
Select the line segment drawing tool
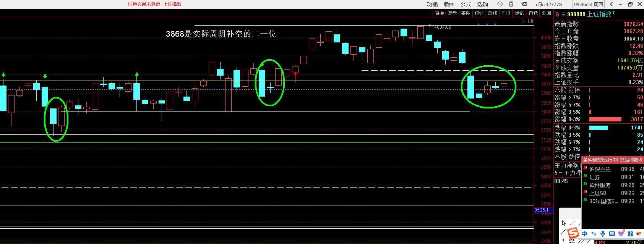click(x=573, y=223)
